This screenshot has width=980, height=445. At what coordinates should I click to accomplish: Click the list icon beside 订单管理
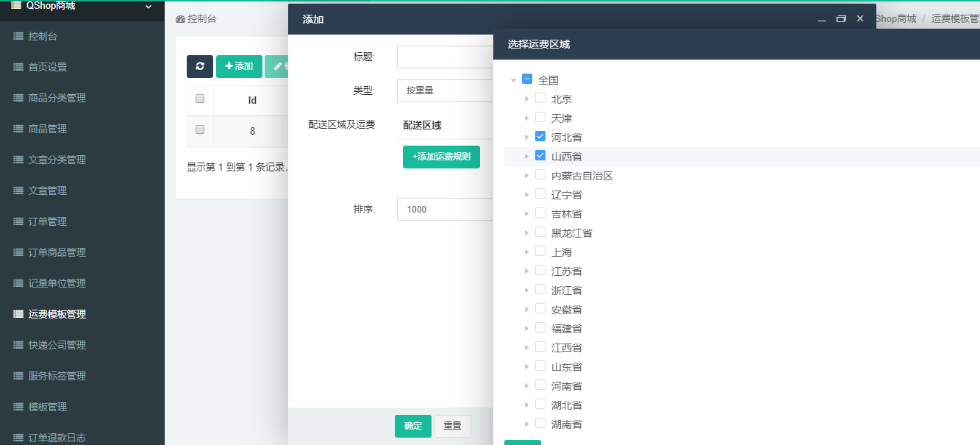coord(18,221)
